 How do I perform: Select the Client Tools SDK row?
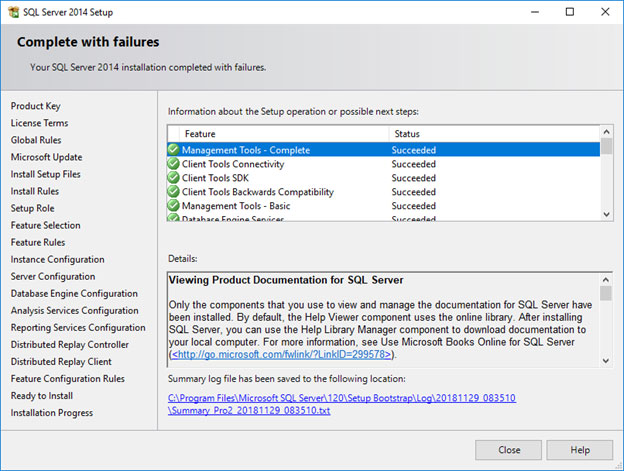coord(384,178)
